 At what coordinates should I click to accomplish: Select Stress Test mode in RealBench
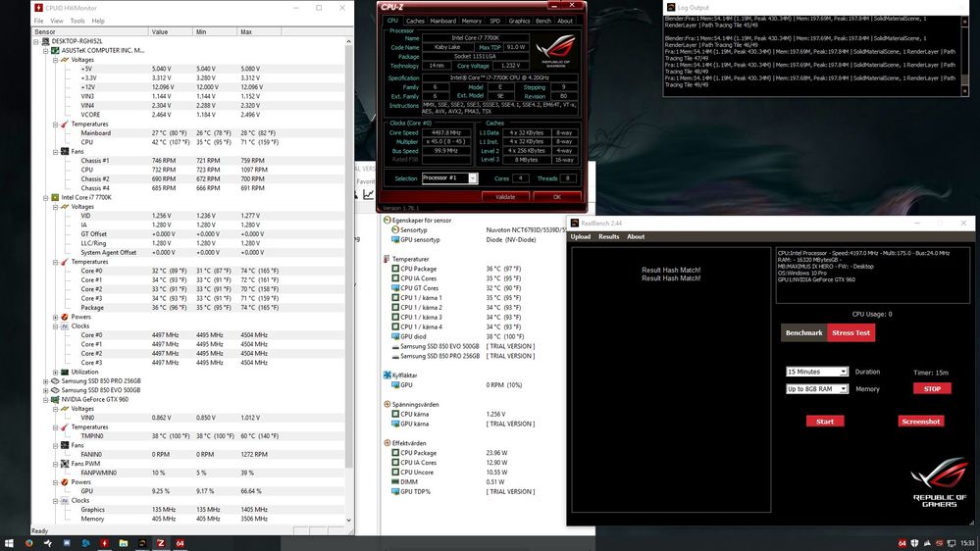click(851, 333)
